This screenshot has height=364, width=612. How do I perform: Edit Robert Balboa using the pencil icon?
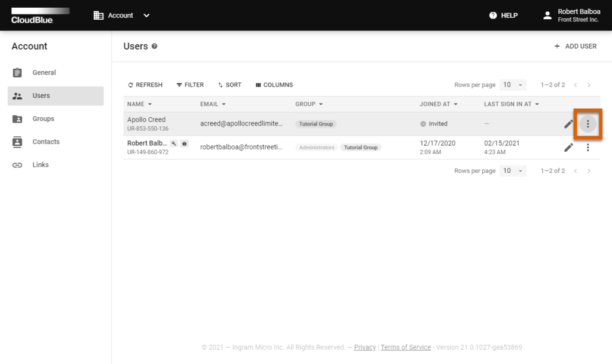pyautogui.click(x=568, y=146)
